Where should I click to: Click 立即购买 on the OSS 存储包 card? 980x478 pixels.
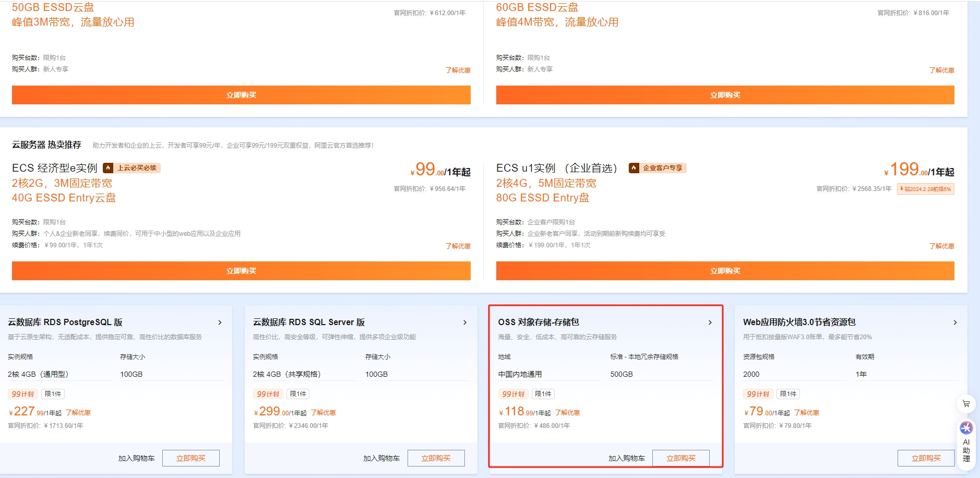point(681,458)
